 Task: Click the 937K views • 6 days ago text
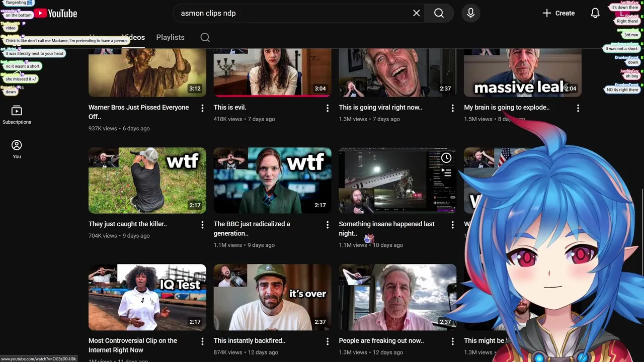119,128
